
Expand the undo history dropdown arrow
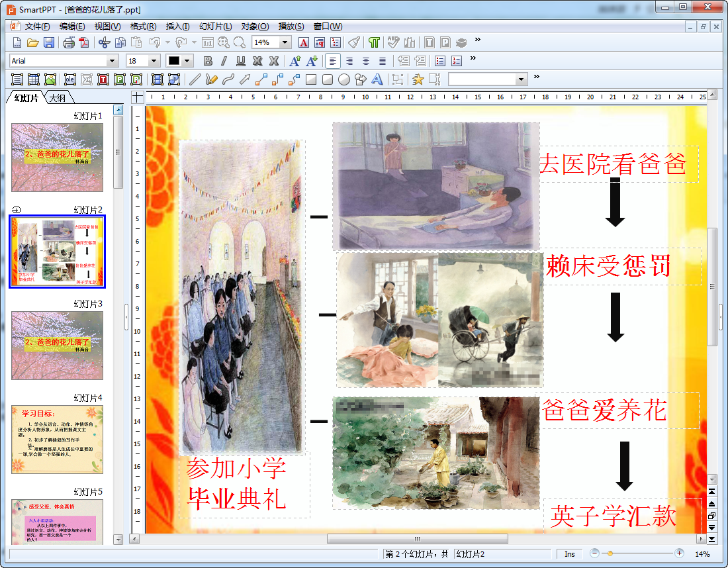click(167, 43)
